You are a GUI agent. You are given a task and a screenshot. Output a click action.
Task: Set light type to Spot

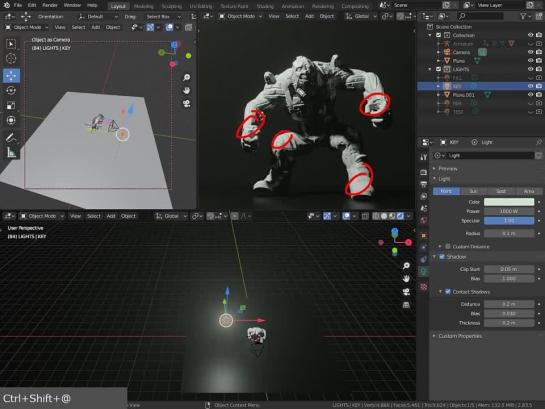(501, 191)
